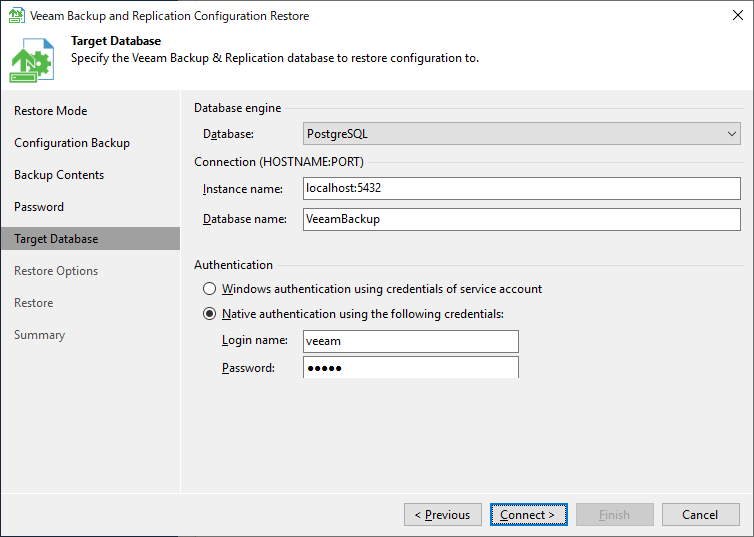Screen dimensions: 754x537
Task: Click the Instance name field
Action: [521, 188]
